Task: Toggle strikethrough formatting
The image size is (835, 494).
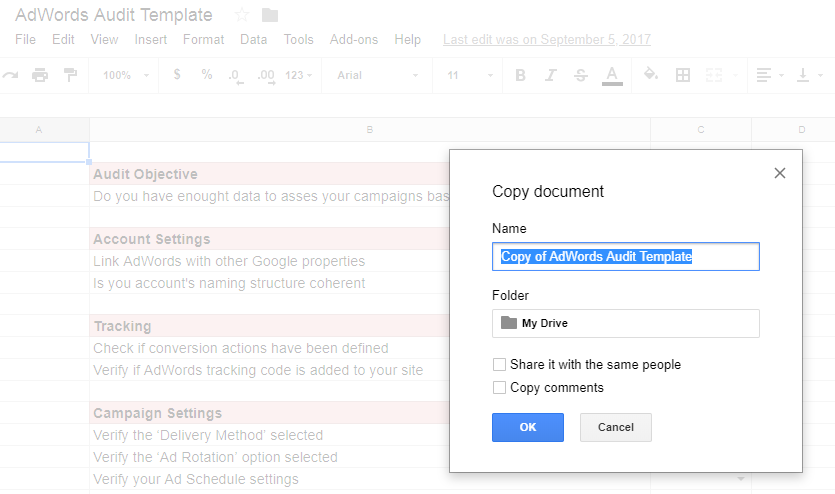Action: [x=581, y=75]
